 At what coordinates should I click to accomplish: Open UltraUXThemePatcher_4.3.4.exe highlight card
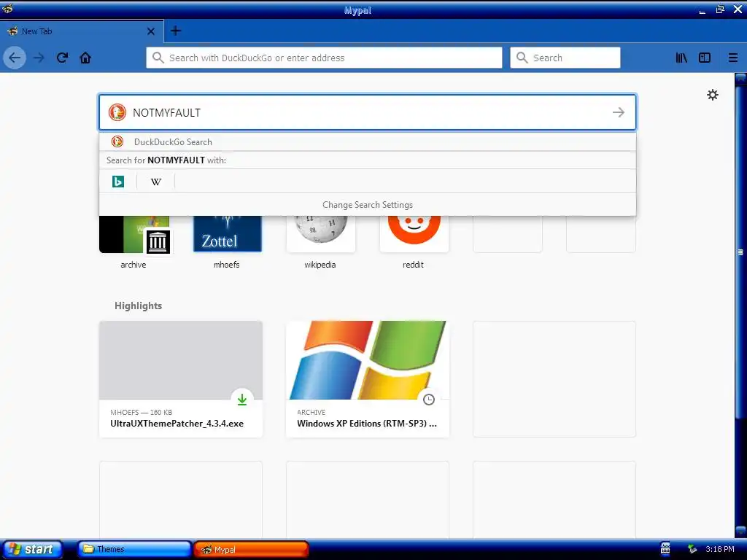[181, 379]
